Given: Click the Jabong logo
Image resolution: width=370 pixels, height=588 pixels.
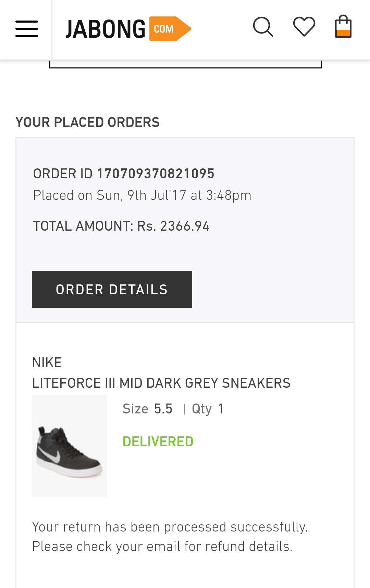Looking at the screenshot, I should point(128,29).
